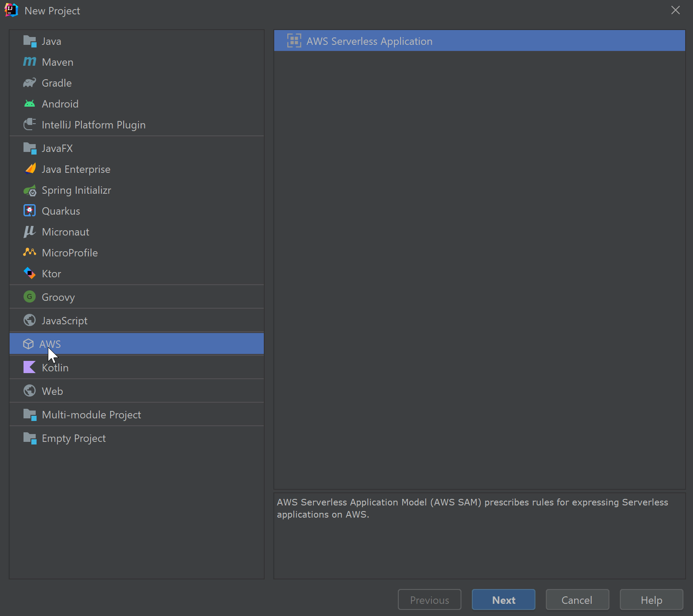Choose Multi-module Project option
The width and height of the screenshot is (693, 616).
91,415
